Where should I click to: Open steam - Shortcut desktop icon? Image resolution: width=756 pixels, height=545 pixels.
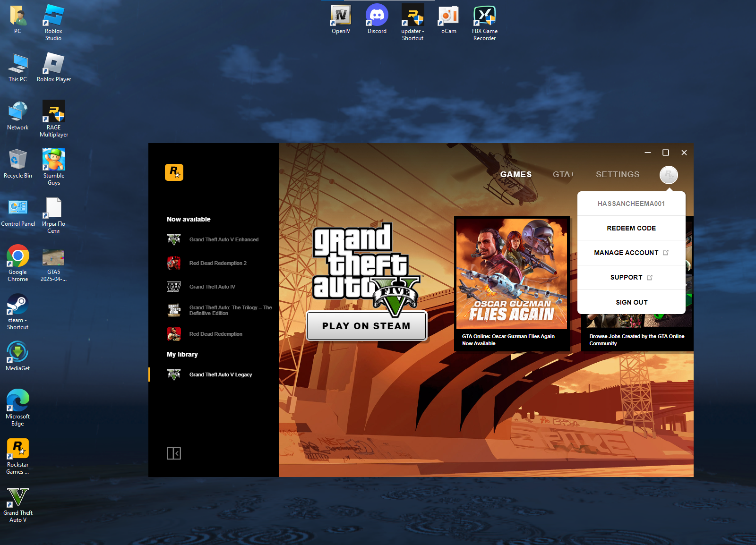coord(18,311)
